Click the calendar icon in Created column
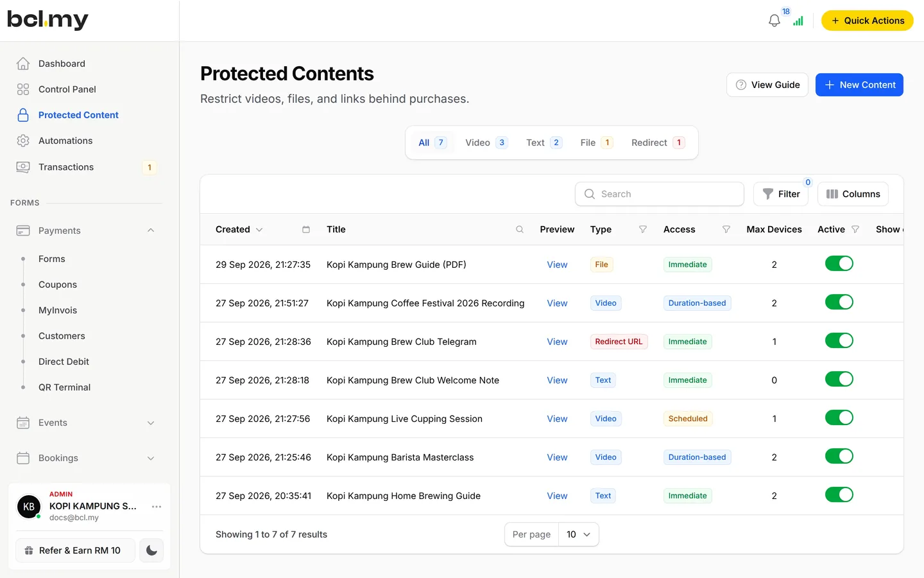924x578 pixels. 306,229
